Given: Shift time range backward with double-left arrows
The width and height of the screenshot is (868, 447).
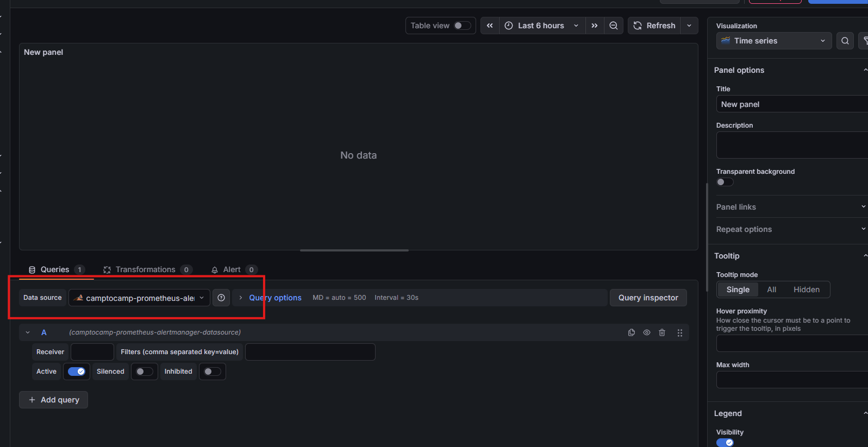Looking at the screenshot, I should click(x=490, y=26).
